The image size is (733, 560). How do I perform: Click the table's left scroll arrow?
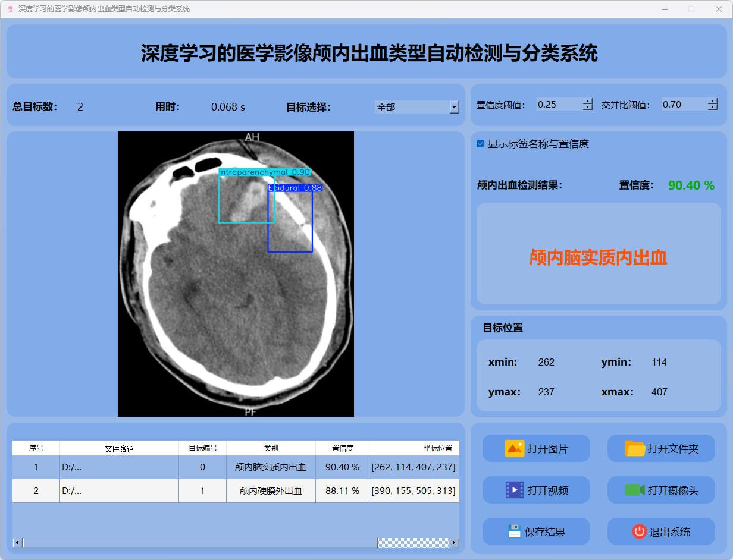pyautogui.click(x=17, y=543)
